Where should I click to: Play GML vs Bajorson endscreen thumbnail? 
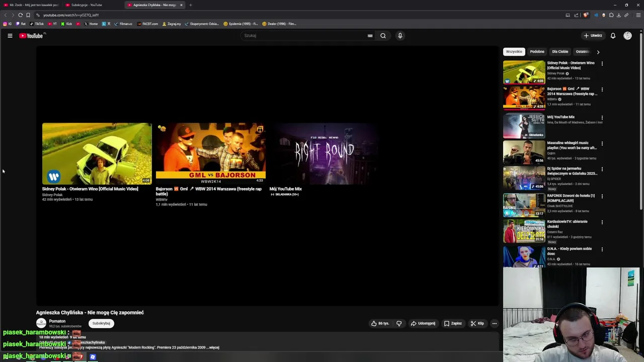(211, 154)
